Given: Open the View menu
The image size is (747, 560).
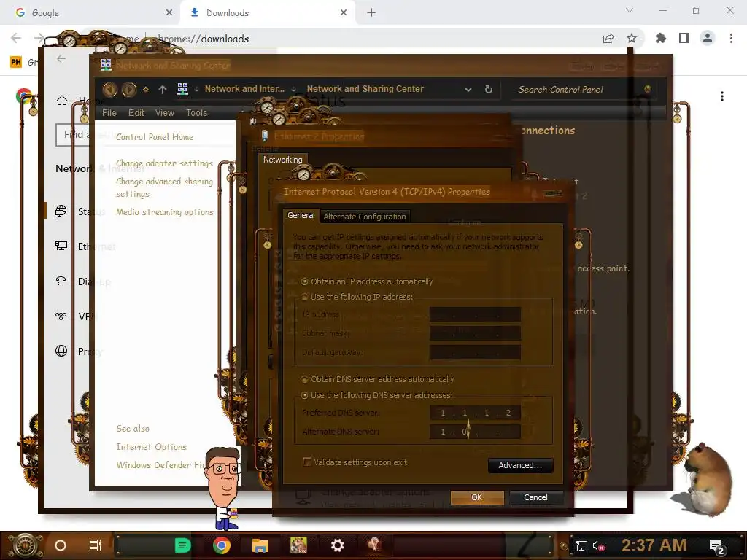Looking at the screenshot, I should point(164,113).
